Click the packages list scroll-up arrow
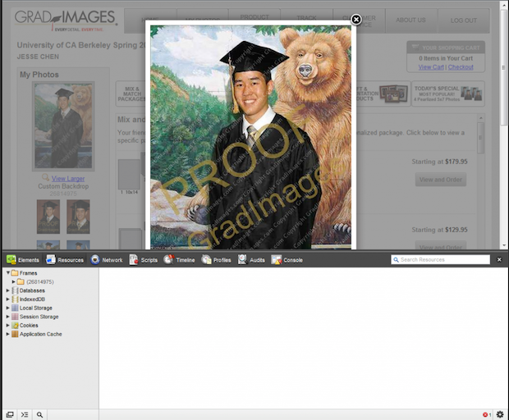 pos(481,118)
